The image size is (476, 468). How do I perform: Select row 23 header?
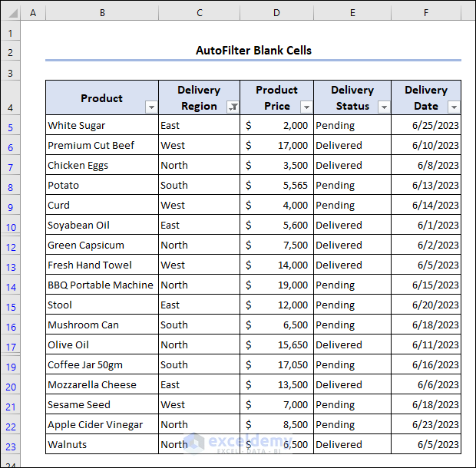[x=11, y=445]
